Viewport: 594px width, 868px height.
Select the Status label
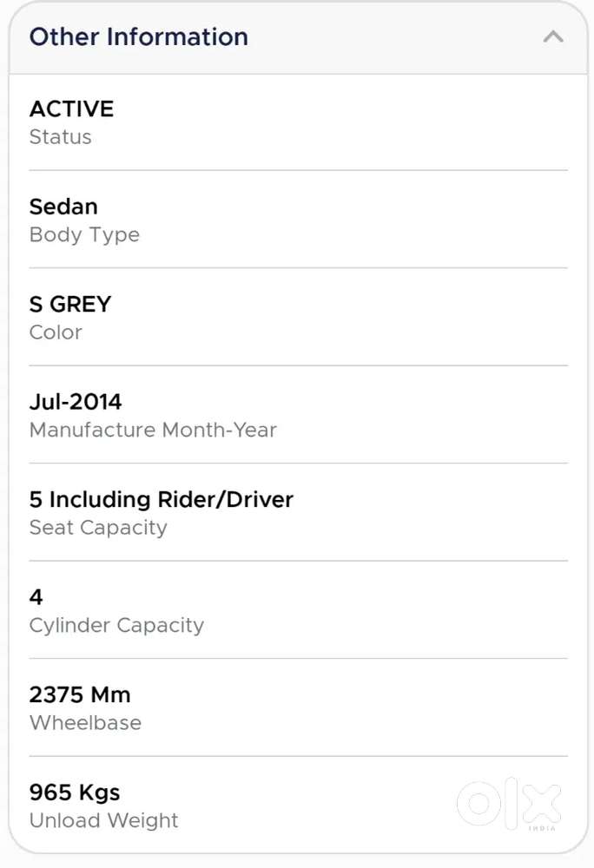[x=60, y=136]
